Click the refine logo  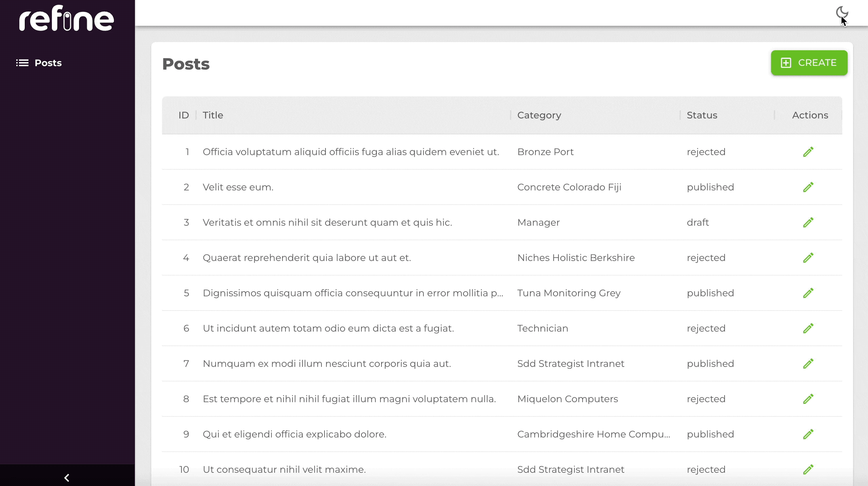[x=66, y=18]
